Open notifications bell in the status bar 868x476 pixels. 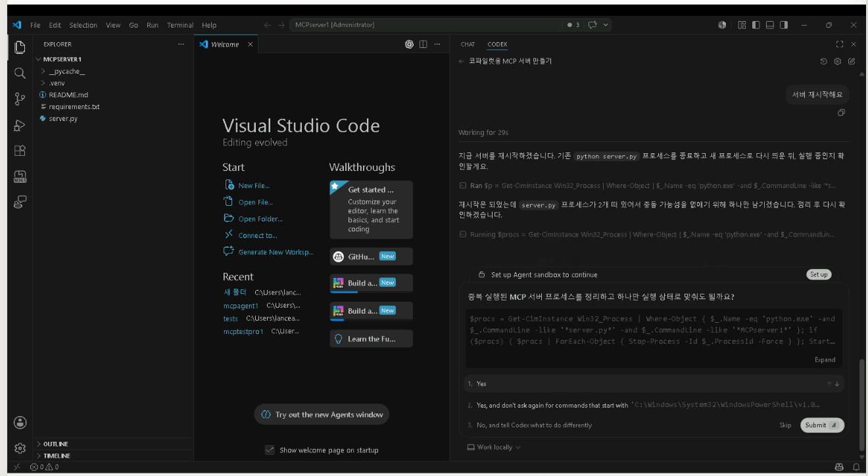(x=856, y=467)
